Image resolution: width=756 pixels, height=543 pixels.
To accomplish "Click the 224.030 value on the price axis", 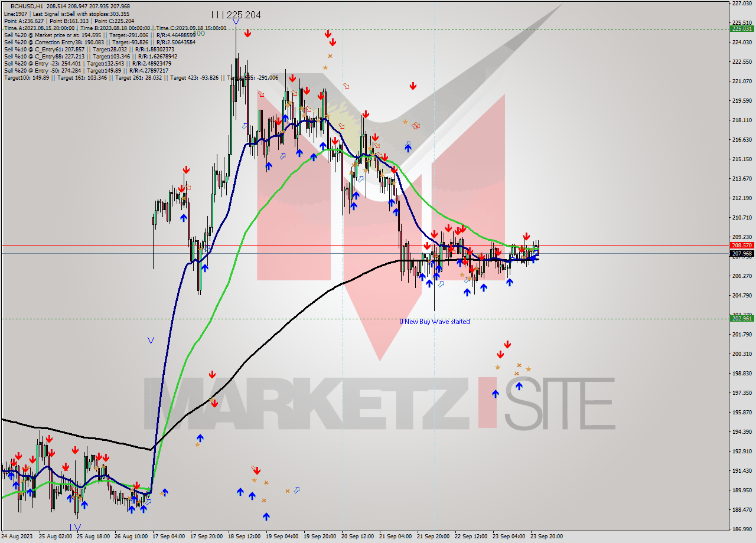I will [x=741, y=42].
